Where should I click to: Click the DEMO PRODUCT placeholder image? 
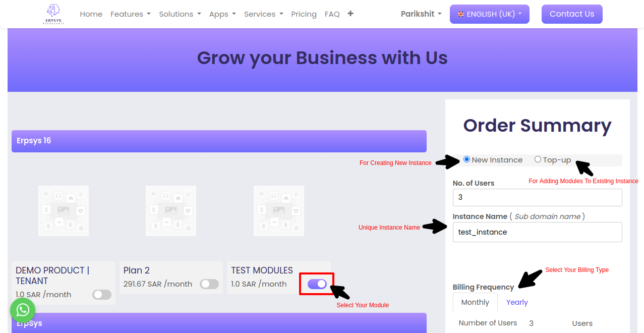pos(64,210)
